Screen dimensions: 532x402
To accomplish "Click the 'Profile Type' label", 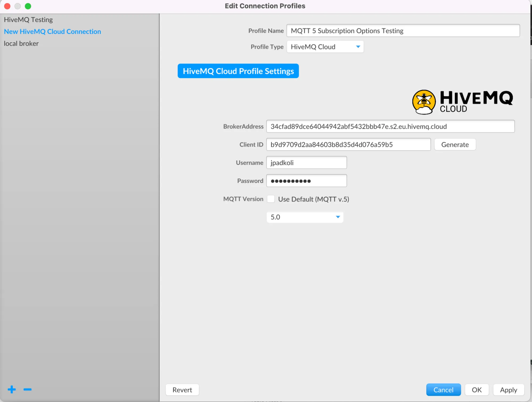I will point(267,47).
